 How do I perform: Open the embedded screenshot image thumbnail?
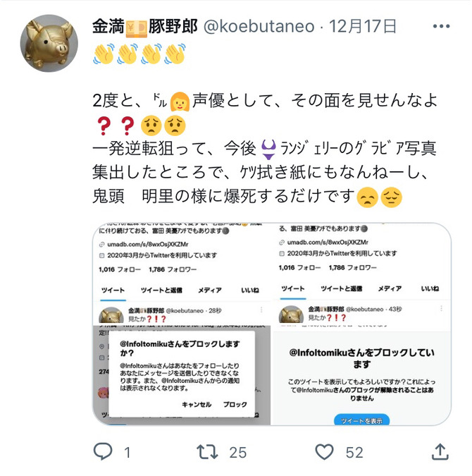point(271,324)
